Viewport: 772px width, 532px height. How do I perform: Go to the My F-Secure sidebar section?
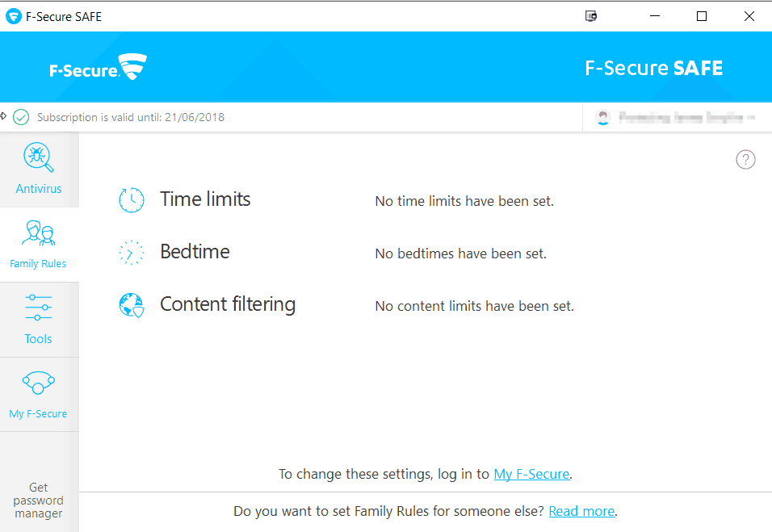coord(39,394)
